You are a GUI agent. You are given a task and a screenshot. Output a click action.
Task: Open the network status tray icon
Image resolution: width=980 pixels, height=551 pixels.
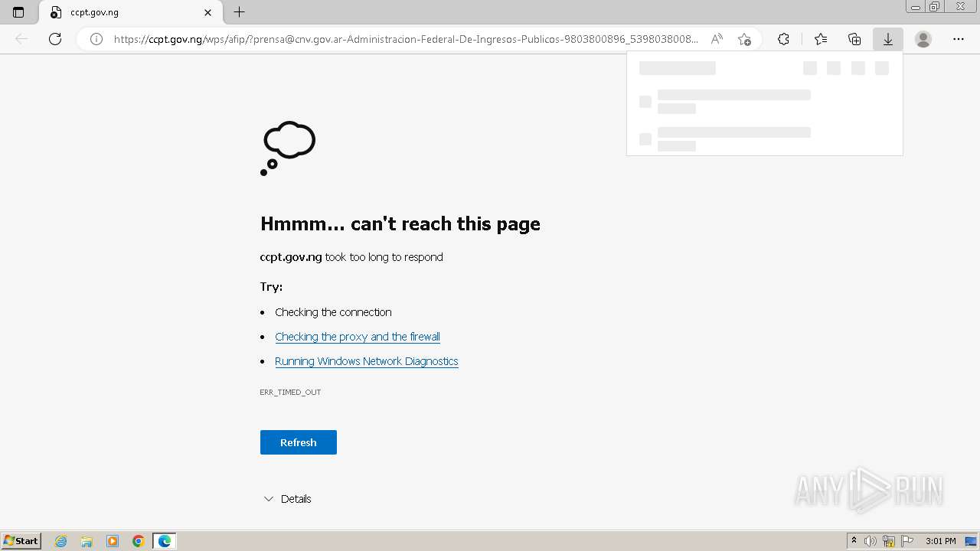(x=889, y=541)
